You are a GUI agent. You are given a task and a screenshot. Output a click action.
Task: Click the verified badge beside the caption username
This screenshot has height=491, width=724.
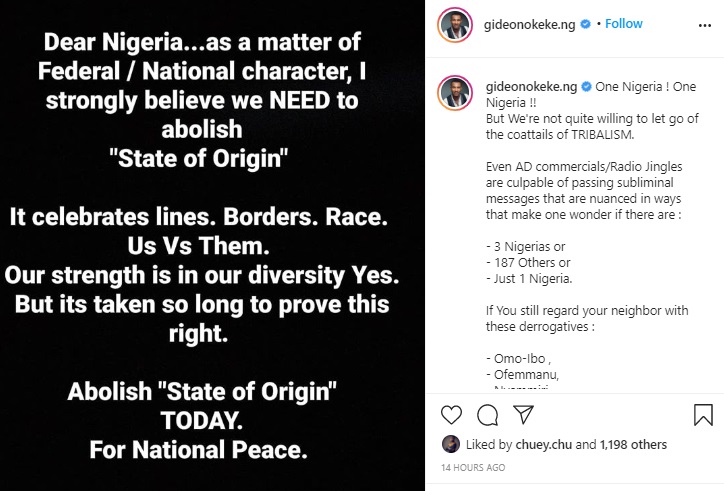pyautogui.click(x=587, y=87)
